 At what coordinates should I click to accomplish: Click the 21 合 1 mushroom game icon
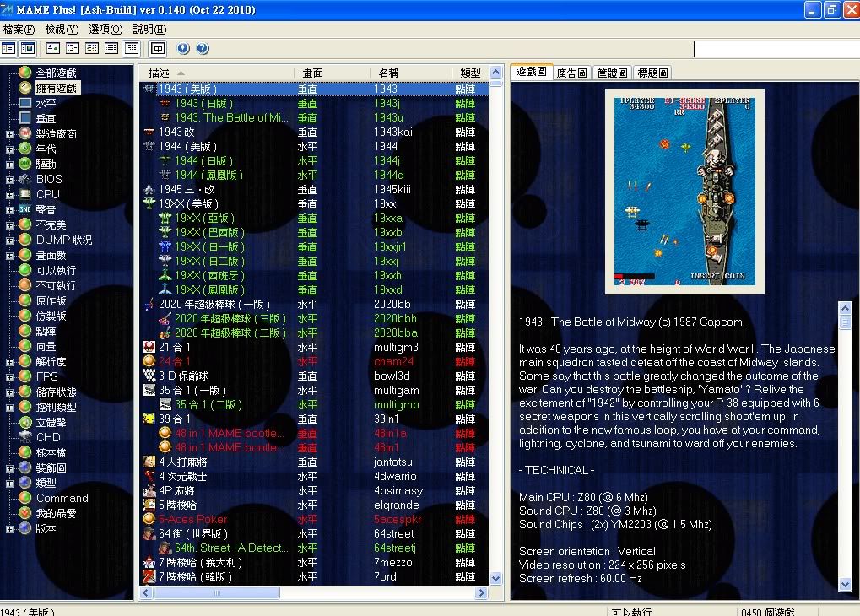coord(149,347)
